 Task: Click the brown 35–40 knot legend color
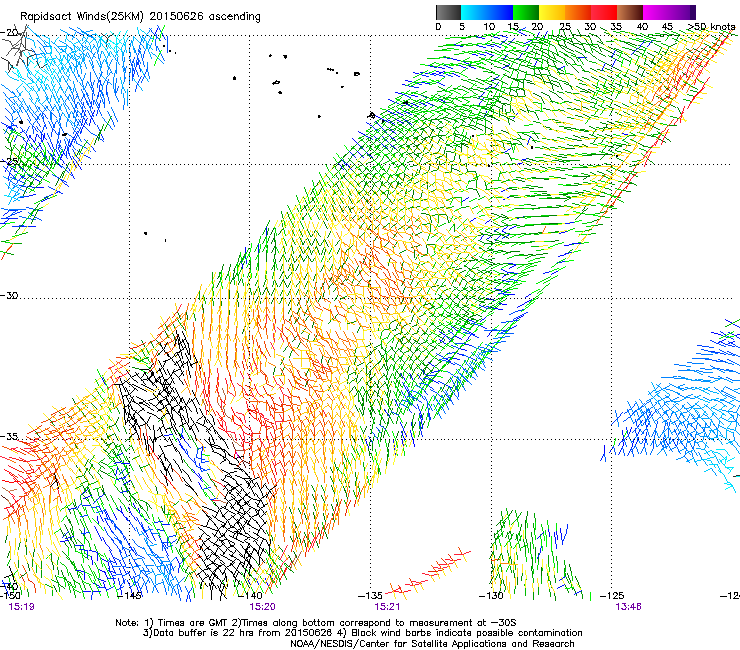pyautogui.click(x=630, y=12)
